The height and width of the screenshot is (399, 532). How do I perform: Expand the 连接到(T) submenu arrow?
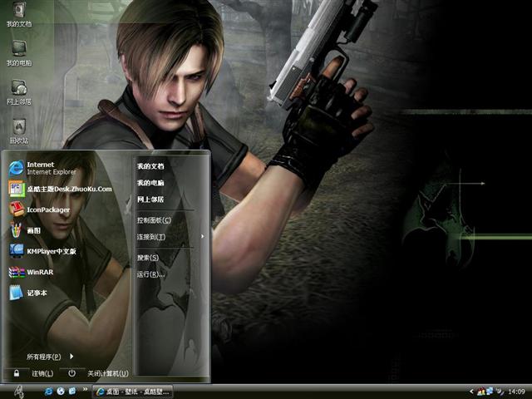(x=203, y=236)
